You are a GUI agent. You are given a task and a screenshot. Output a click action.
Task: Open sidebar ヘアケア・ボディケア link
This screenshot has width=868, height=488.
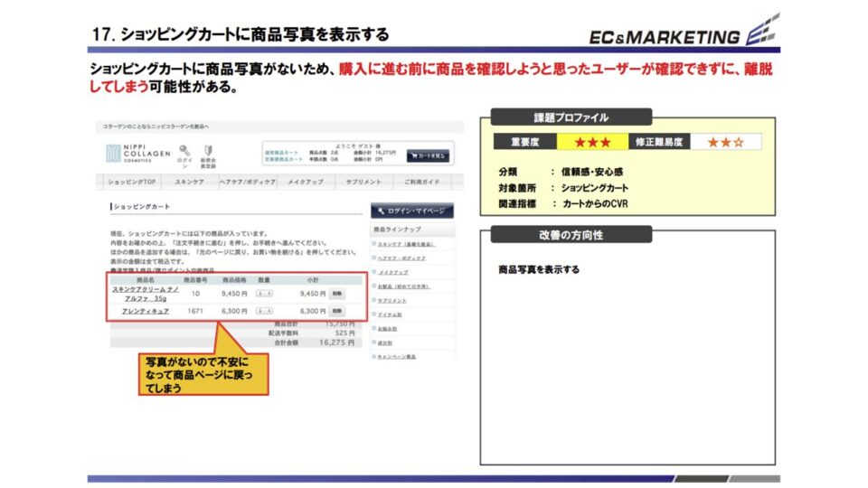[x=401, y=258]
